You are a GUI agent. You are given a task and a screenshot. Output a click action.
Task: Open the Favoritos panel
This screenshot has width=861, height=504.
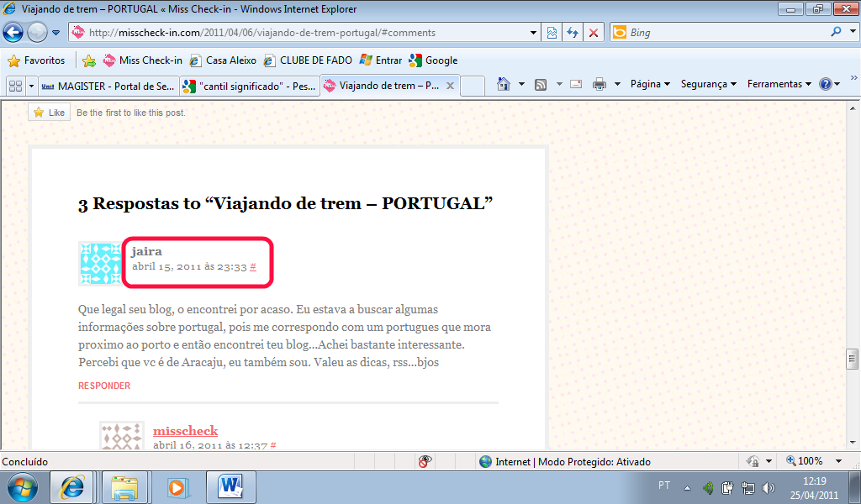tap(36, 60)
